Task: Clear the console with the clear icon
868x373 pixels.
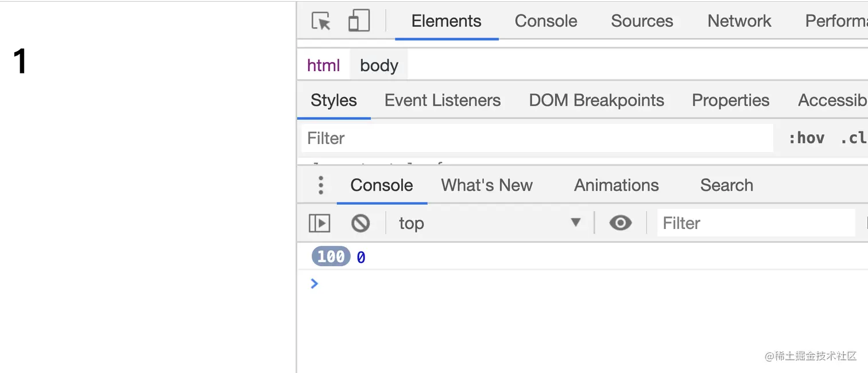Action: 361,223
